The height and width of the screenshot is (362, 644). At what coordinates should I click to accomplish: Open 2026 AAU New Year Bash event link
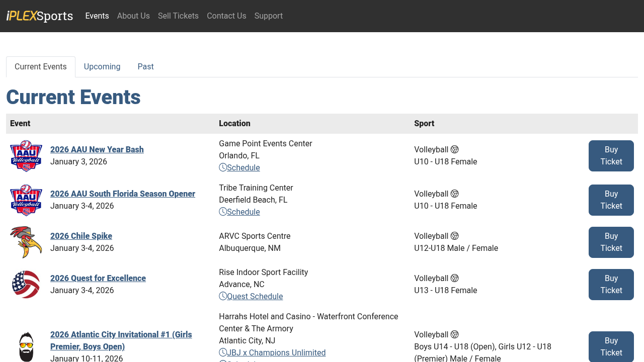(97, 149)
